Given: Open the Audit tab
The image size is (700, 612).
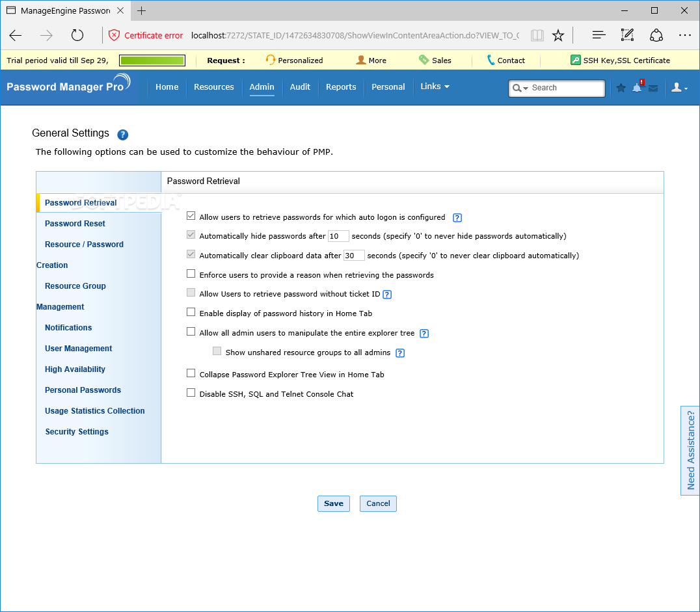Looking at the screenshot, I should 300,87.
